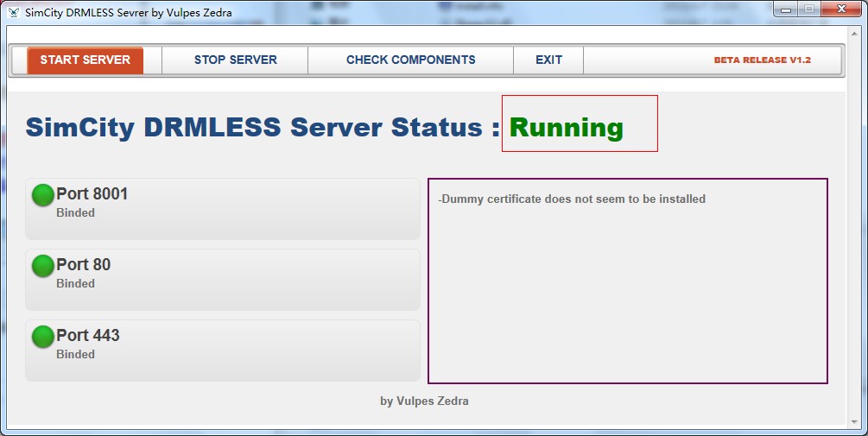Select the Port 443 label
868x436 pixels.
coord(88,335)
